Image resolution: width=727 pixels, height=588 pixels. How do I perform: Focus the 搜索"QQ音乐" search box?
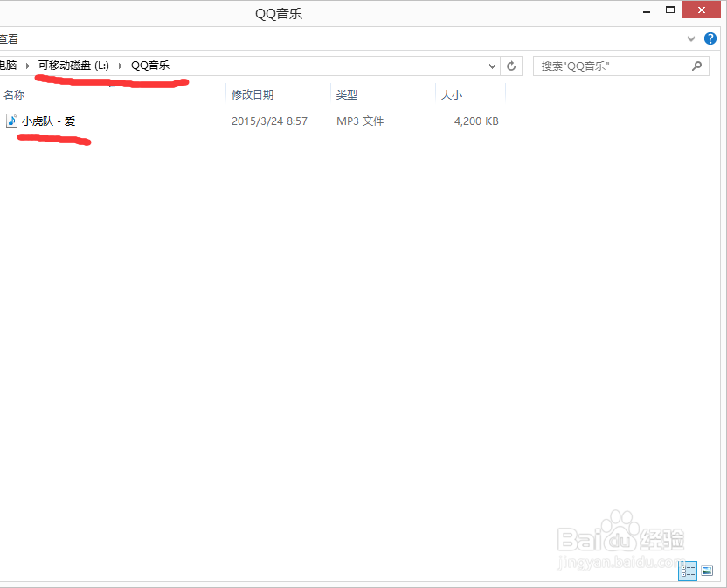pos(620,66)
